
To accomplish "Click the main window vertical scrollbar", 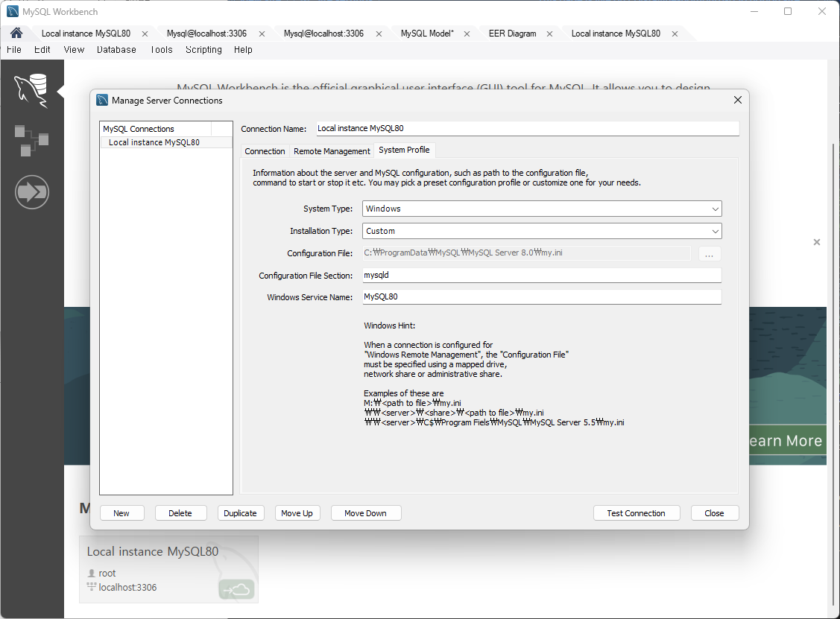I will (x=833, y=375).
